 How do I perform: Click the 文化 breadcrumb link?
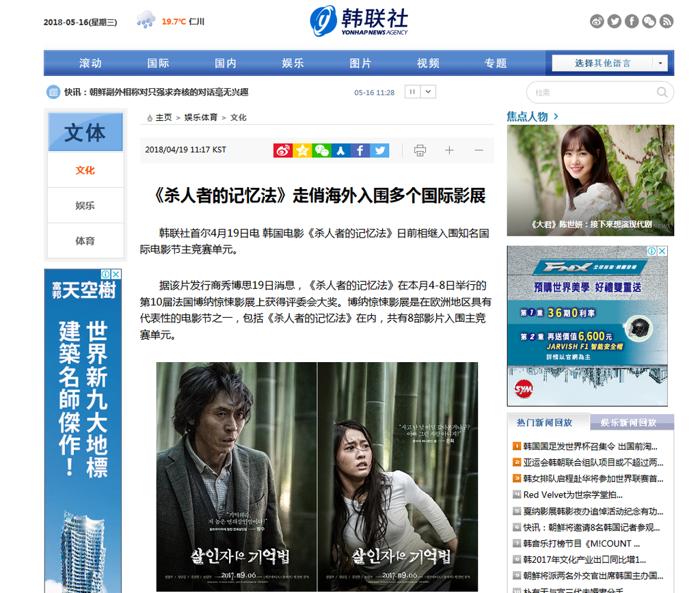(x=239, y=118)
